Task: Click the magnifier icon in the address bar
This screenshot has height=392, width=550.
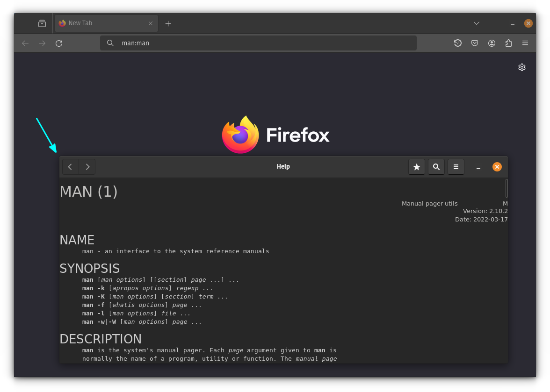Action: point(110,43)
